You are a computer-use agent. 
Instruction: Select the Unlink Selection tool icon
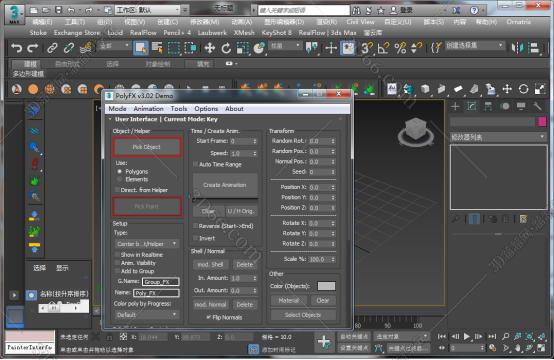tap(69, 48)
